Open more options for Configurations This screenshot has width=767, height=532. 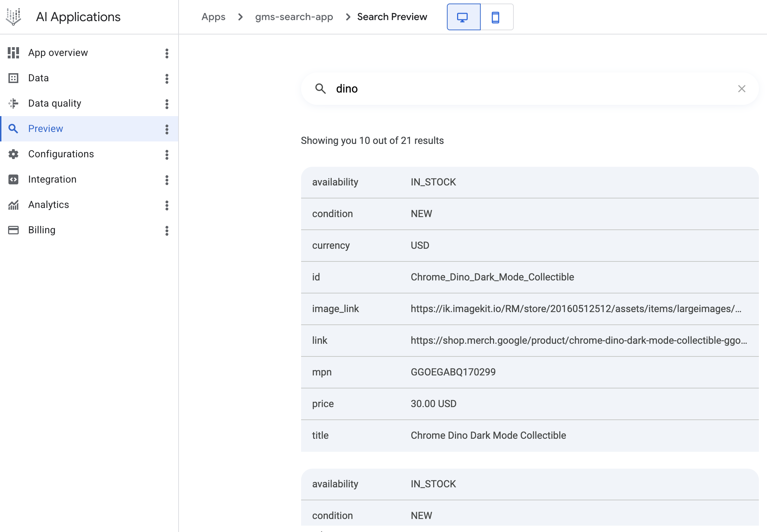click(167, 155)
